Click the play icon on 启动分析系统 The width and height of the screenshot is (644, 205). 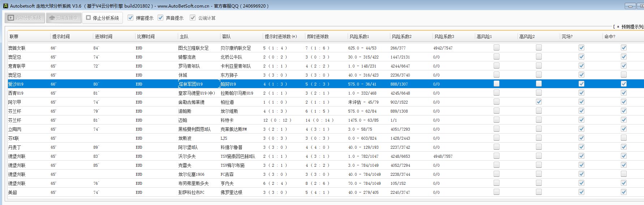(11, 18)
